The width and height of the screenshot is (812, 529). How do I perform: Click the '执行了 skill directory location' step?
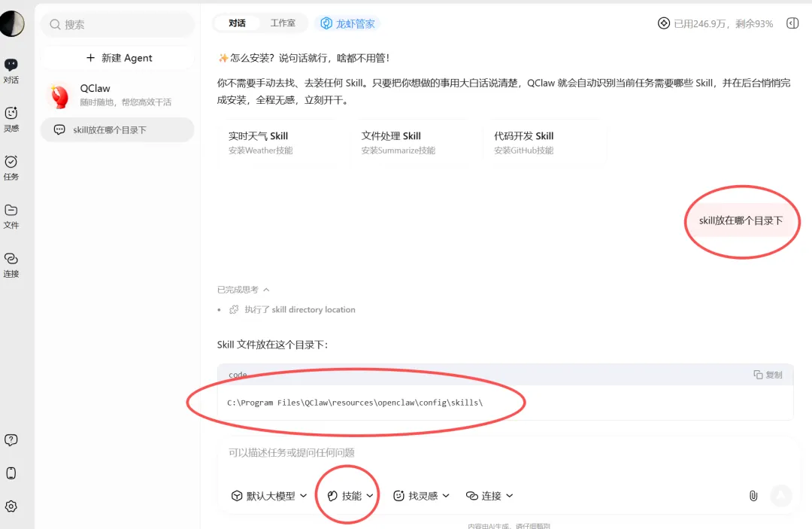(x=300, y=309)
